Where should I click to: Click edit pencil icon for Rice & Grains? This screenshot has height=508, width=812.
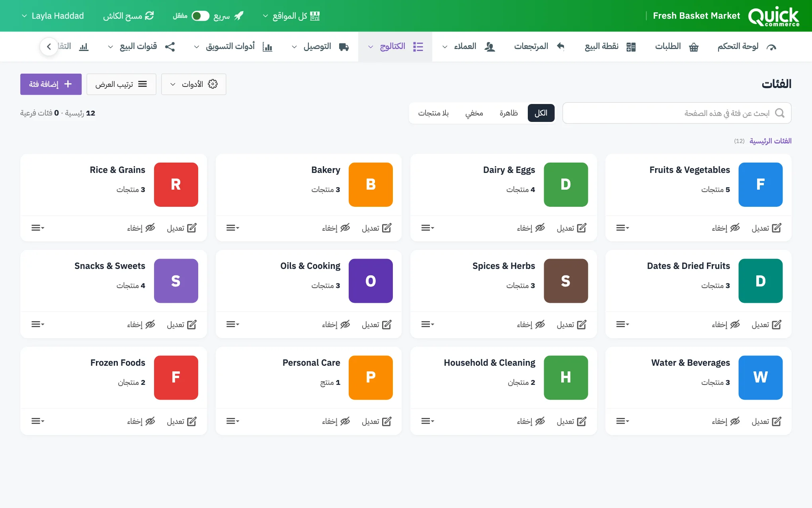click(x=191, y=228)
